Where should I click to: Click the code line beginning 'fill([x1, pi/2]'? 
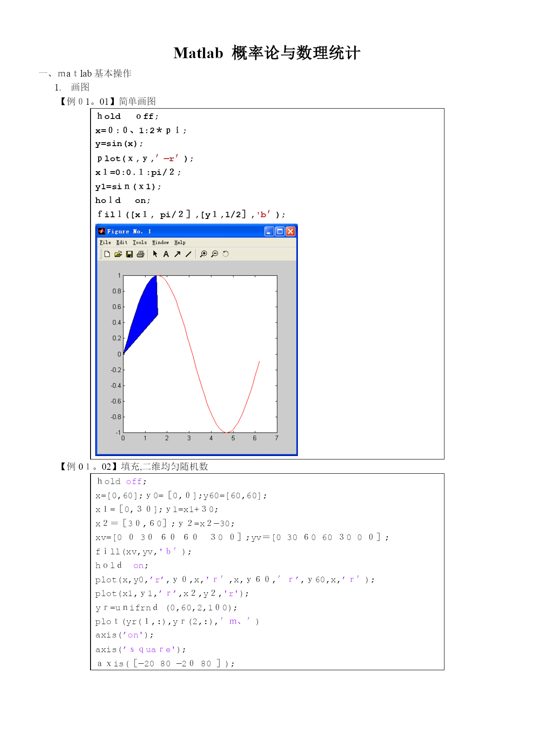click(191, 214)
